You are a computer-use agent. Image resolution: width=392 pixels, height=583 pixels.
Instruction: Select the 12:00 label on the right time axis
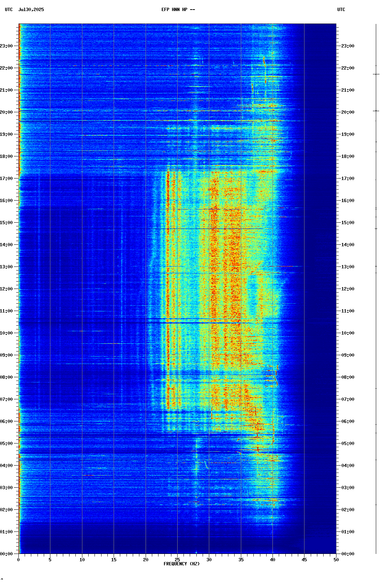coord(348,289)
